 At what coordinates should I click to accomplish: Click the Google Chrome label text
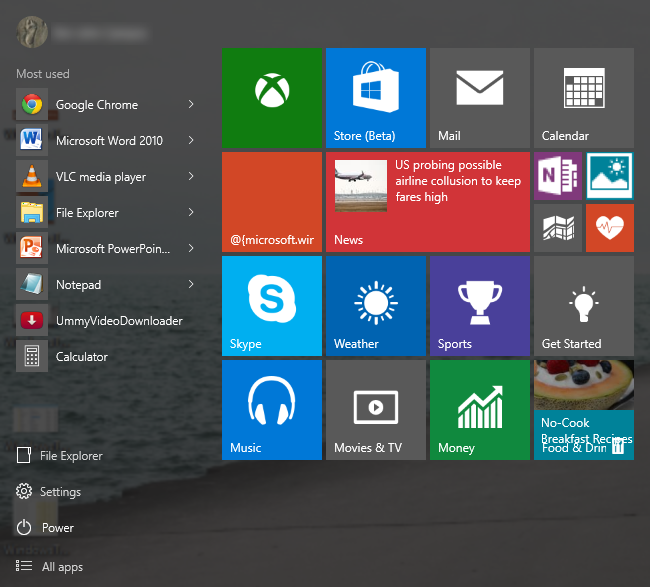point(97,105)
